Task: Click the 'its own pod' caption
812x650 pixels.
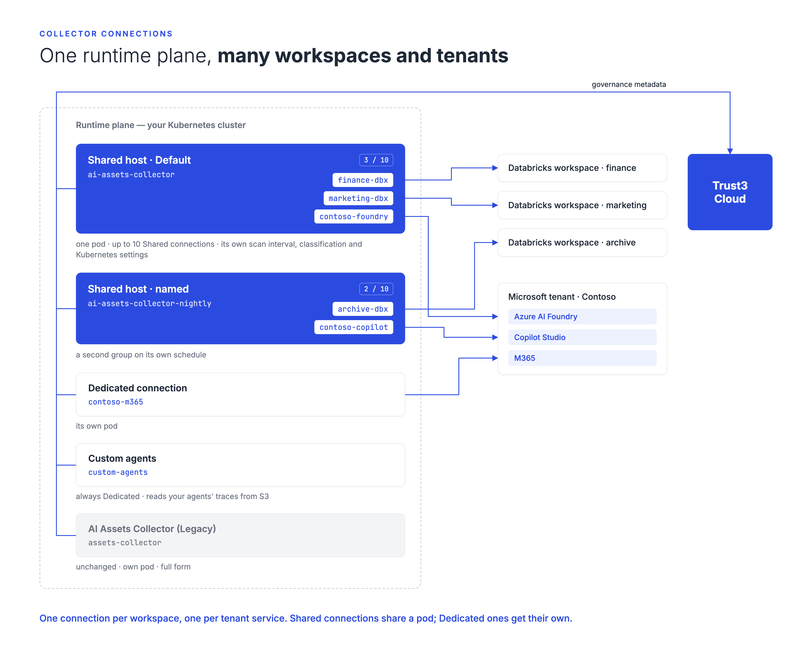Action: point(97,426)
